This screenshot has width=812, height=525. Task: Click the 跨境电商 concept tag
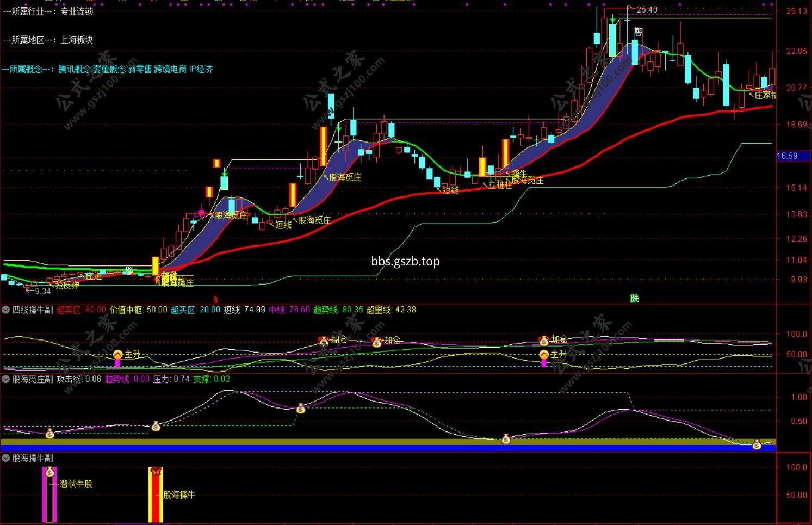(x=170, y=70)
